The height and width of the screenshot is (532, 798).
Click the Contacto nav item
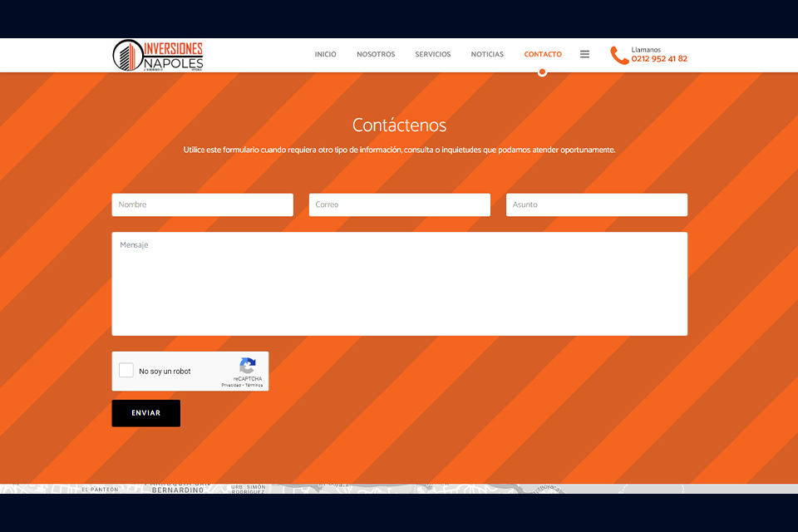[x=543, y=54]
